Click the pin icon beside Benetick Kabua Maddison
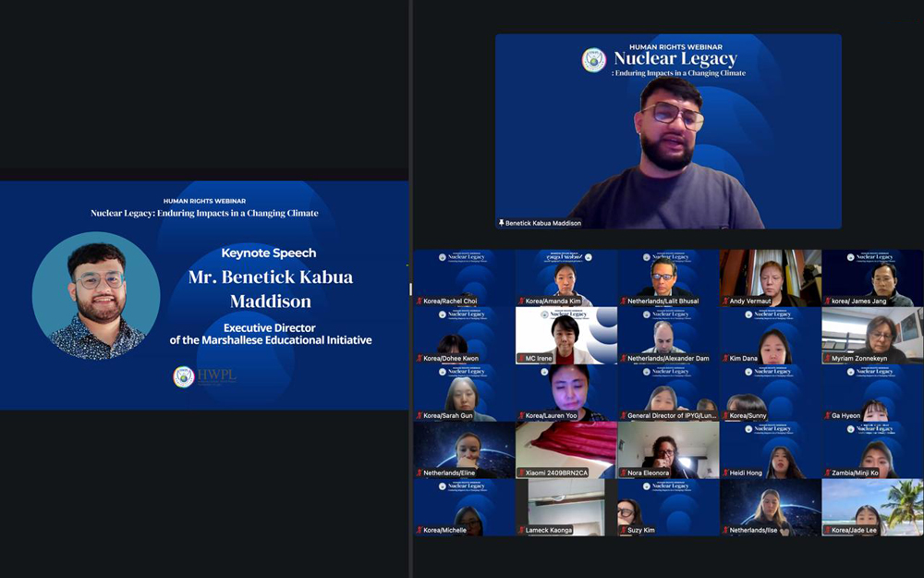Image resolution: width=924 pixels, height=578 pixels. pos(502,223)
